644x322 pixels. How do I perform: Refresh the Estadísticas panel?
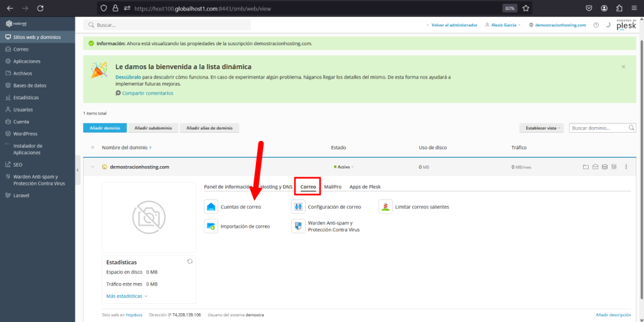tap(190, 261)
